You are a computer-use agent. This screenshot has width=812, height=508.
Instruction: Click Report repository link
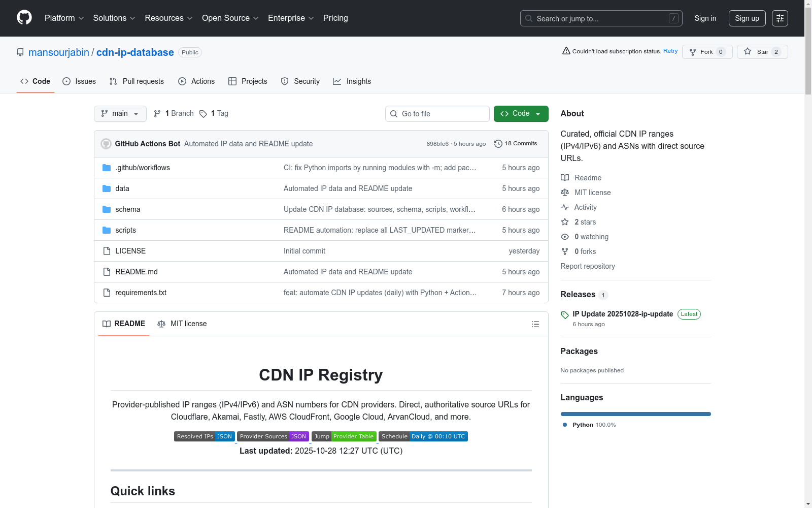[x=588, y=266]
